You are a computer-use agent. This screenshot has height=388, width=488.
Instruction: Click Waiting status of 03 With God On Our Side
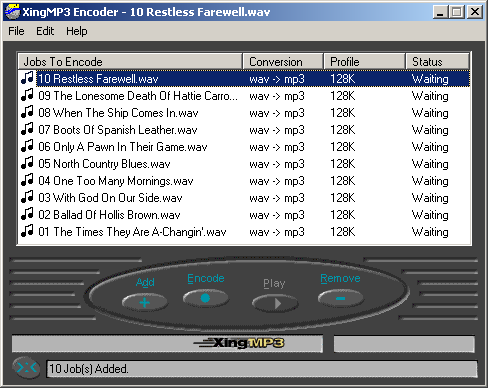coord(430,198)
